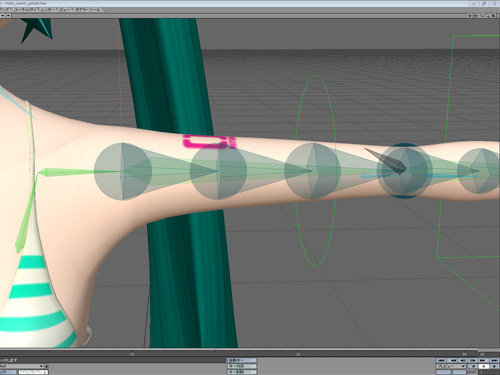
Task: Click the viewport move icon
Action: click(x=469, y=16)
